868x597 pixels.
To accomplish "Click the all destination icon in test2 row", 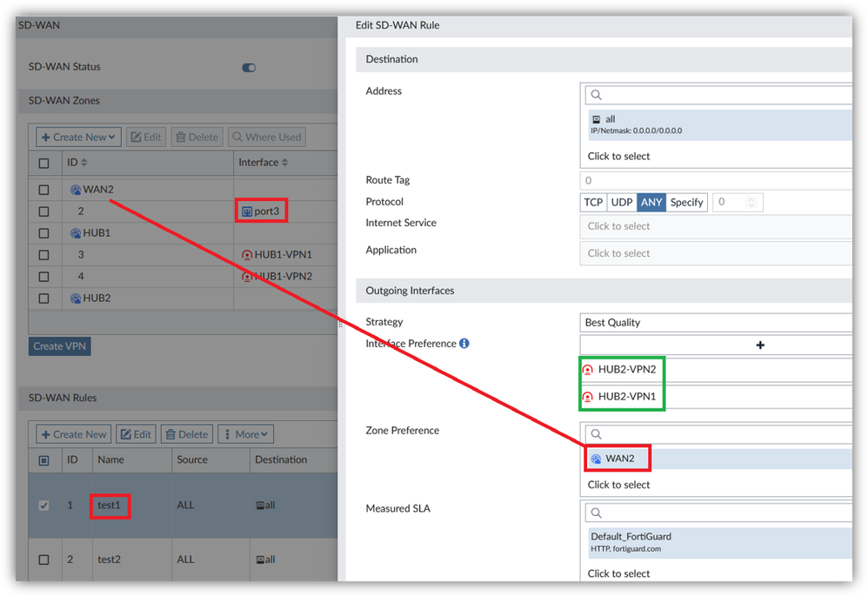I will [260, 560].
